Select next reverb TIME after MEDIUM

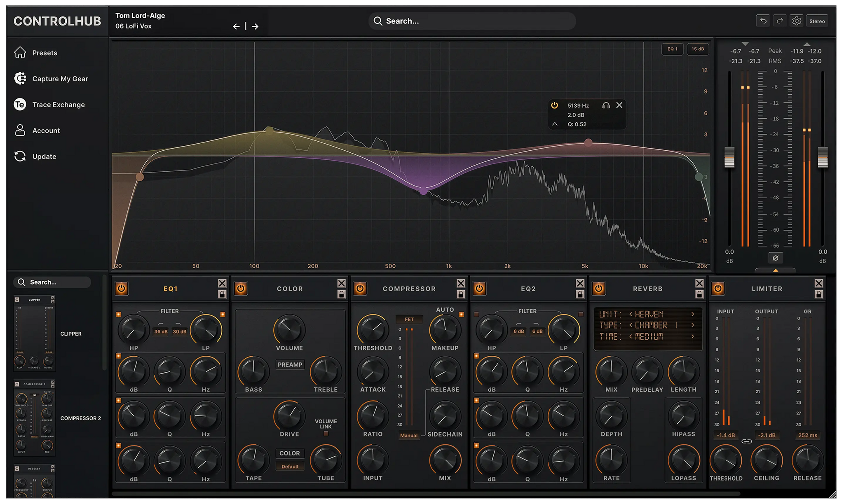click(x=693, y=336)
